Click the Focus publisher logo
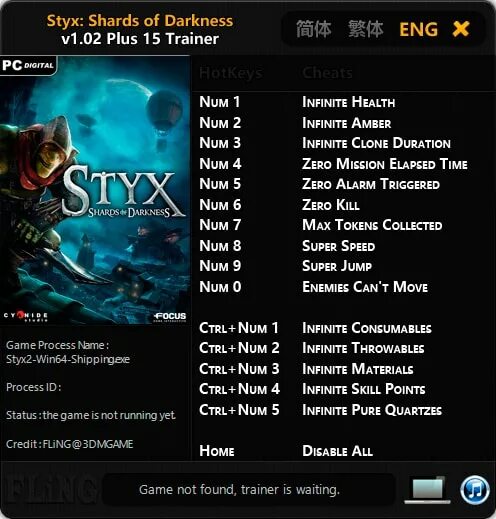Image resolution: width=496 pixels, height=519 pixels. (170, 317)
